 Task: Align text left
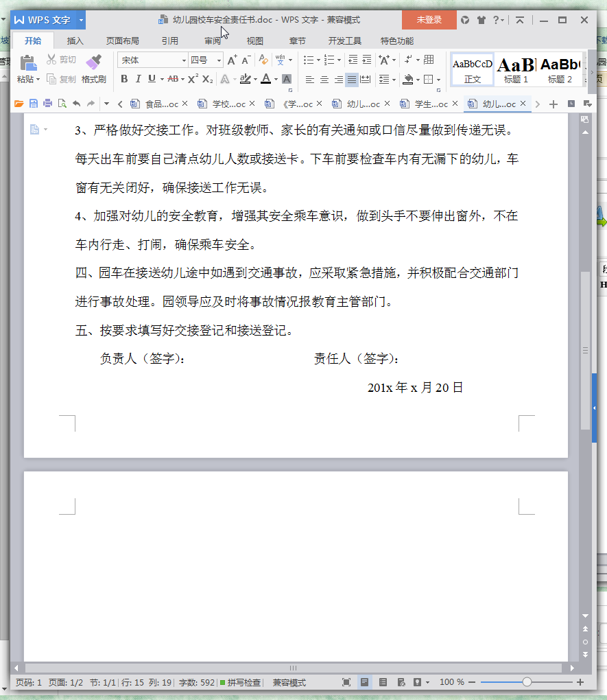tap(310, 80)
